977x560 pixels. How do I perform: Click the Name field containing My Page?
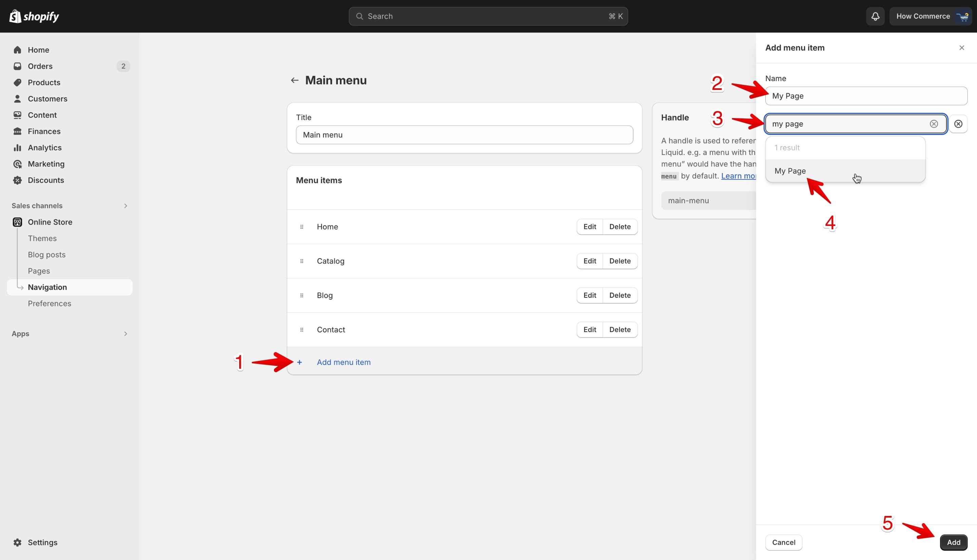(866, 96)
